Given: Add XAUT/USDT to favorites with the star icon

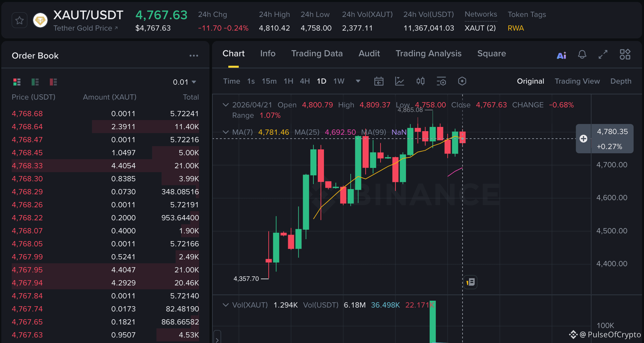Looking at the screenshot, I should click(20, 21).
